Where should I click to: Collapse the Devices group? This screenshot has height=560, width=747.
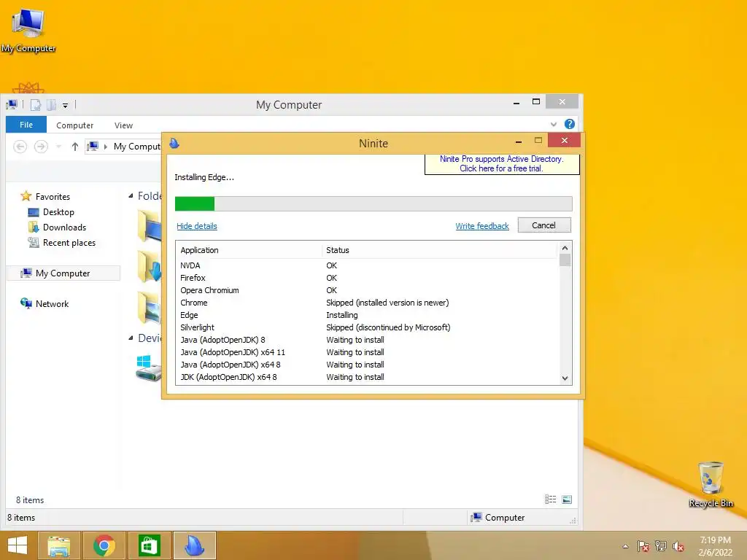tap(131, 338)
